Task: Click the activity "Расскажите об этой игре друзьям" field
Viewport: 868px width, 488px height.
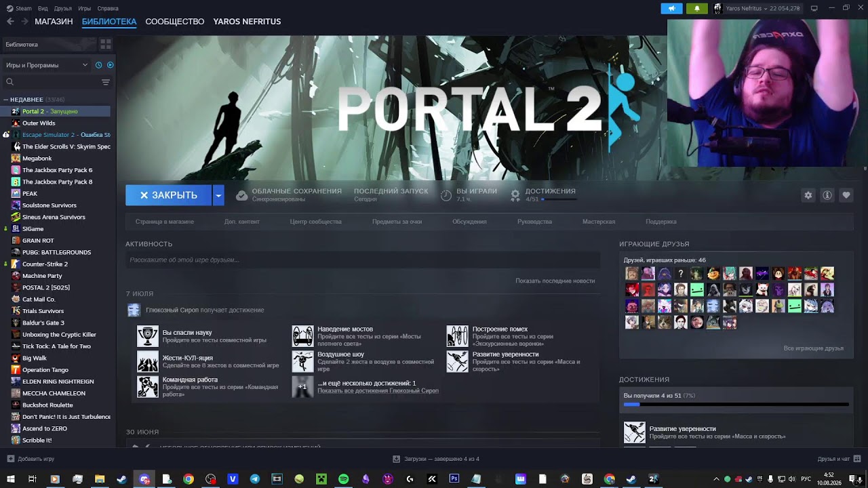Action: coord(363,260)
